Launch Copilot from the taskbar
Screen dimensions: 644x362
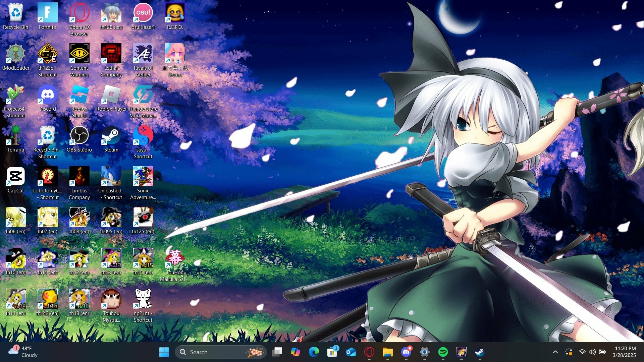(x=296, y=352)
